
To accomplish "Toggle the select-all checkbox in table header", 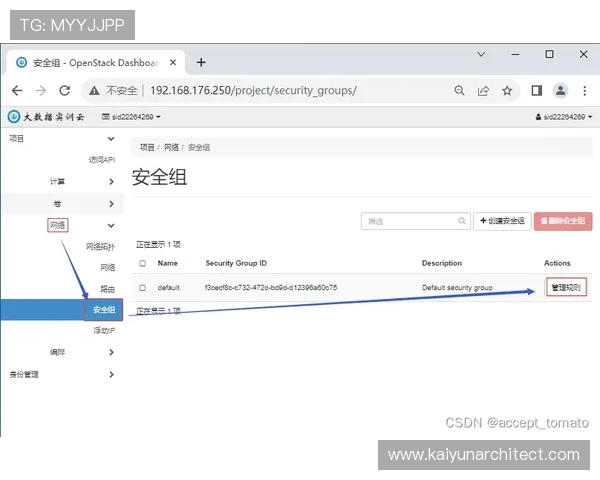I will (x=143, y=263).
